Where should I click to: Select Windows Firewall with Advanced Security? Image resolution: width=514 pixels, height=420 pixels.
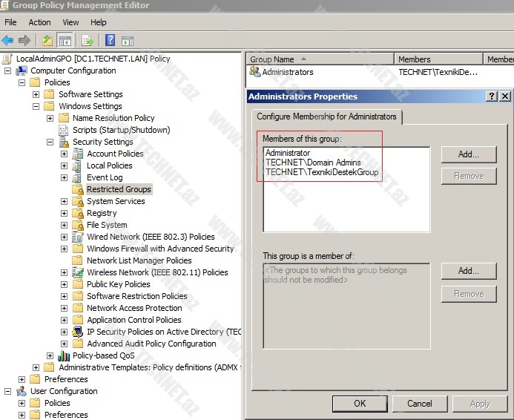[160, 249]
